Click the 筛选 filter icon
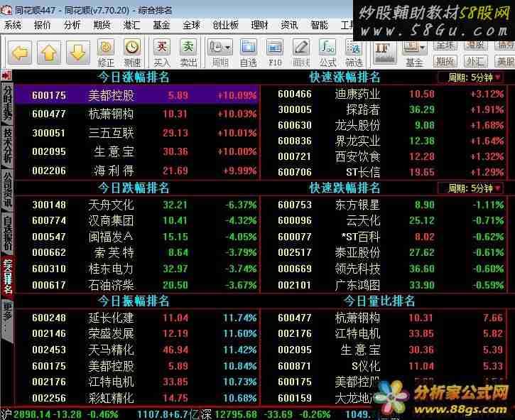The height and width of the screenshot is (420, 515). pos(354,53)
